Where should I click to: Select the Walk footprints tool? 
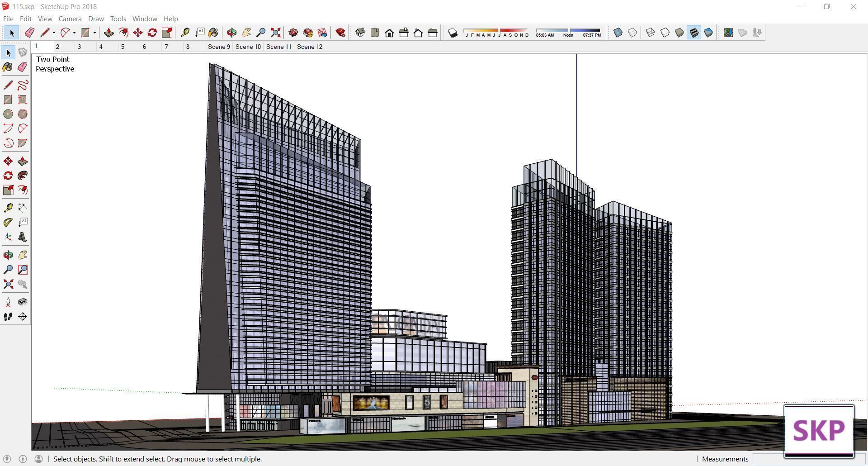click(x=8, y=317)
